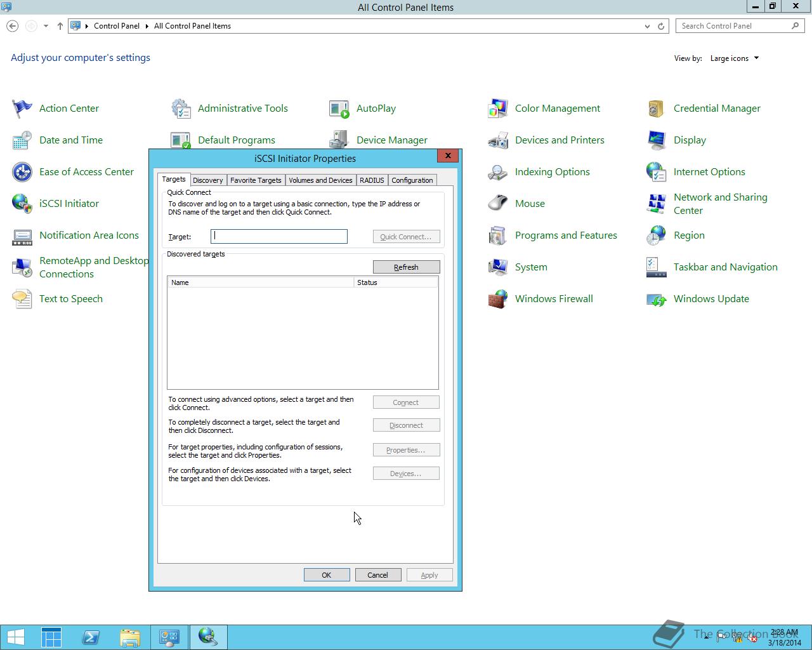
Task: Click the clock in system tray
Action: [784, 637]
